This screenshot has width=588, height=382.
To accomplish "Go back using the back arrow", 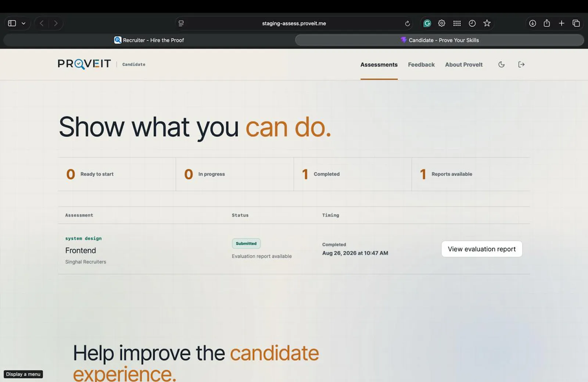I will pos(42,23).
